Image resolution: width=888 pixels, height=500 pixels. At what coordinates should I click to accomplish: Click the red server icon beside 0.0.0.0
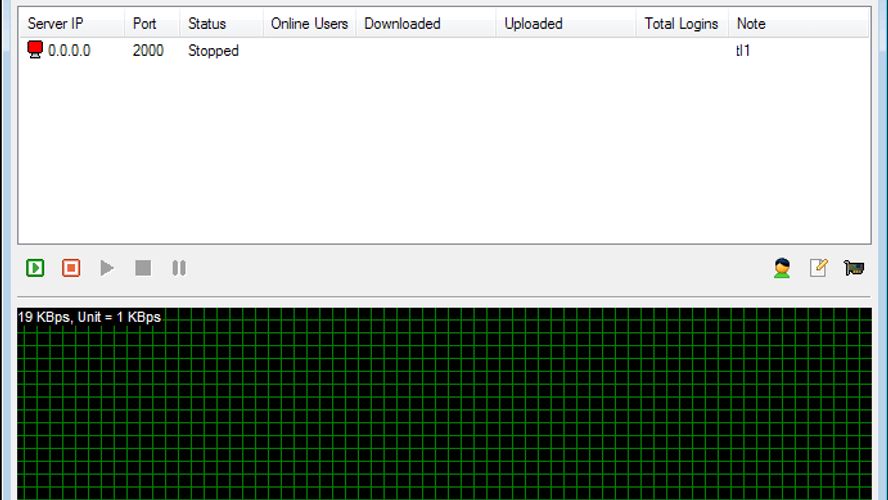click(35, 50)
